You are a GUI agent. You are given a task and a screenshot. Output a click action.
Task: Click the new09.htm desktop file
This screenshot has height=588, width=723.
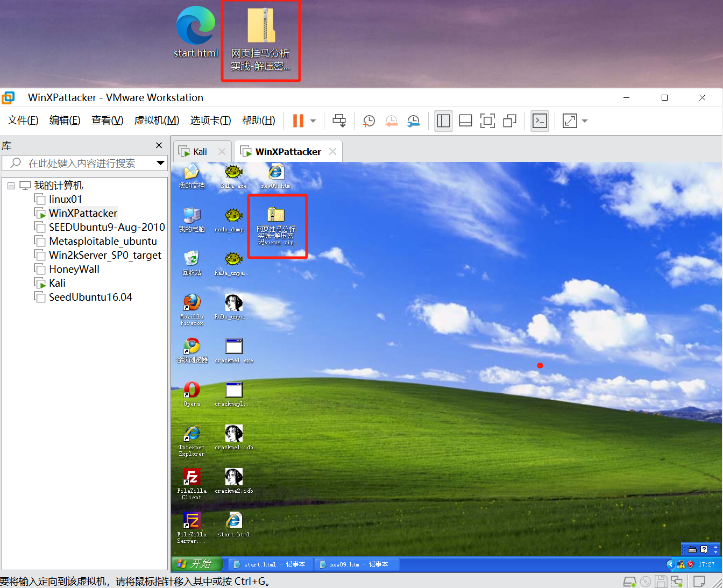pos(275,176)
